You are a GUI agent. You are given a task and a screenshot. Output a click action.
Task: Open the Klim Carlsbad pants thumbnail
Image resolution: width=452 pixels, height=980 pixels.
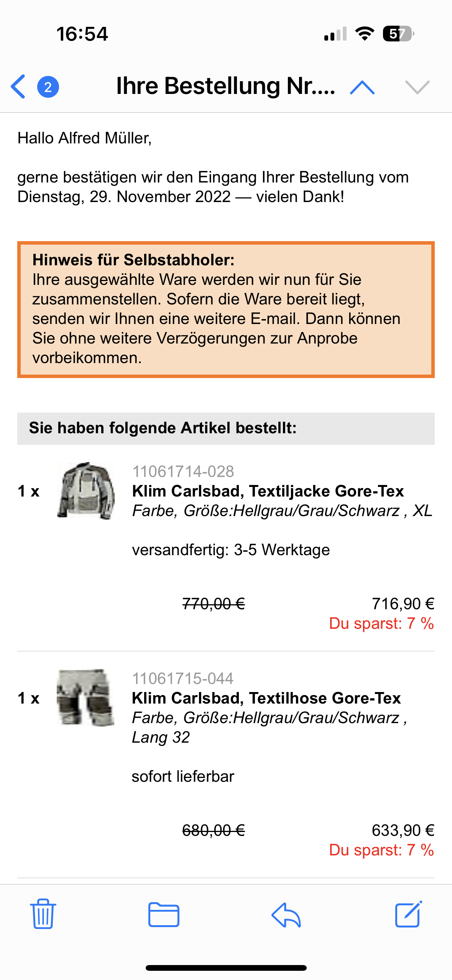click(x=85, y=697)
